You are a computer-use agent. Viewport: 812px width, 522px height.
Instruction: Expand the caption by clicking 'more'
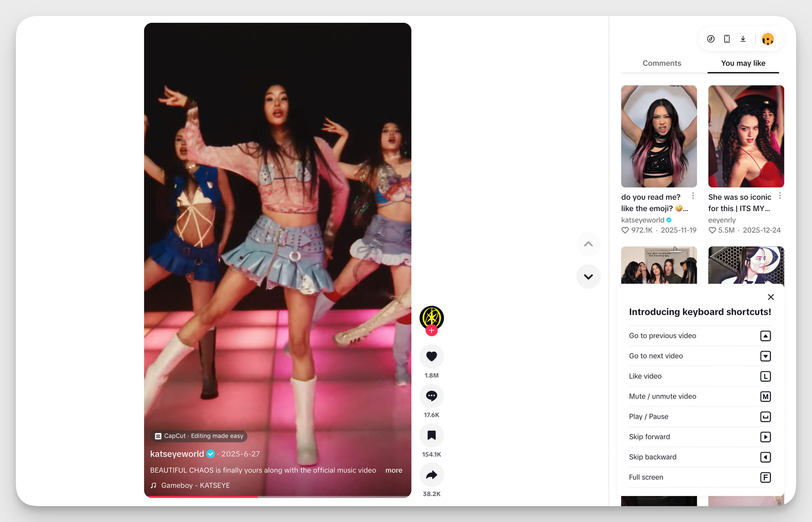pos(393,470)
